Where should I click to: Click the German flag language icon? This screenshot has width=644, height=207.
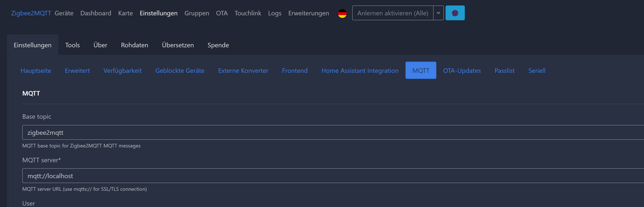pos(342,13)
